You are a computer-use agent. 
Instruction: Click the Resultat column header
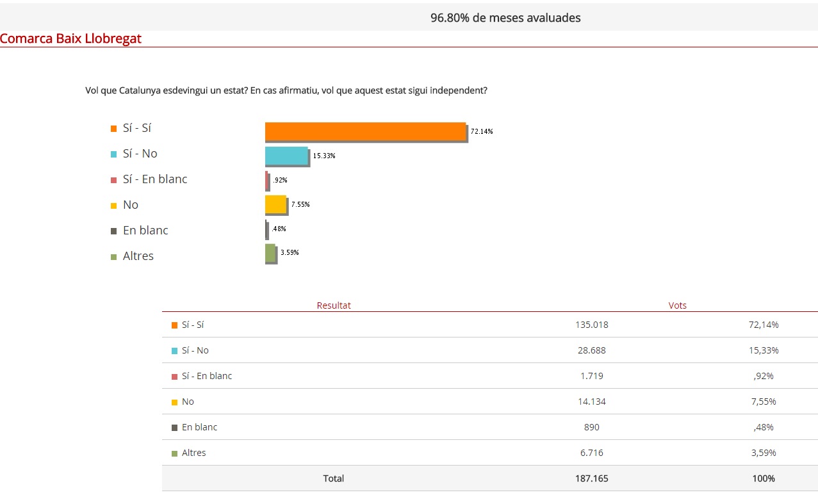point(334,305)
